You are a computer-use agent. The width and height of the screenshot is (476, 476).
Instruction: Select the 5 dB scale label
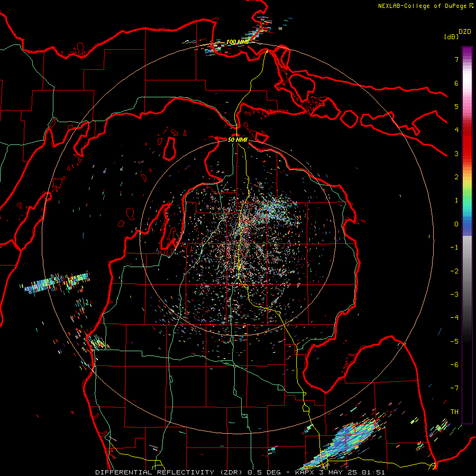[456, 106]
